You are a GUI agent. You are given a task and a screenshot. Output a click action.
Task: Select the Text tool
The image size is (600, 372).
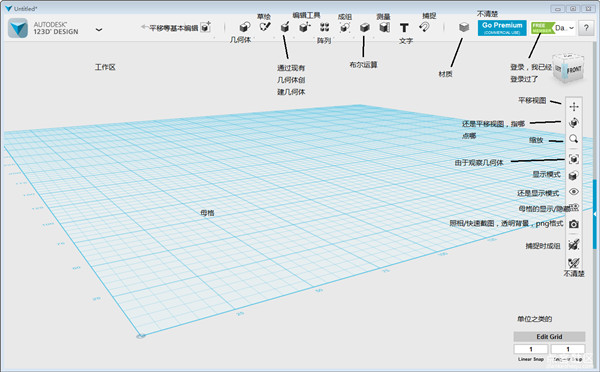pos(404,28)
